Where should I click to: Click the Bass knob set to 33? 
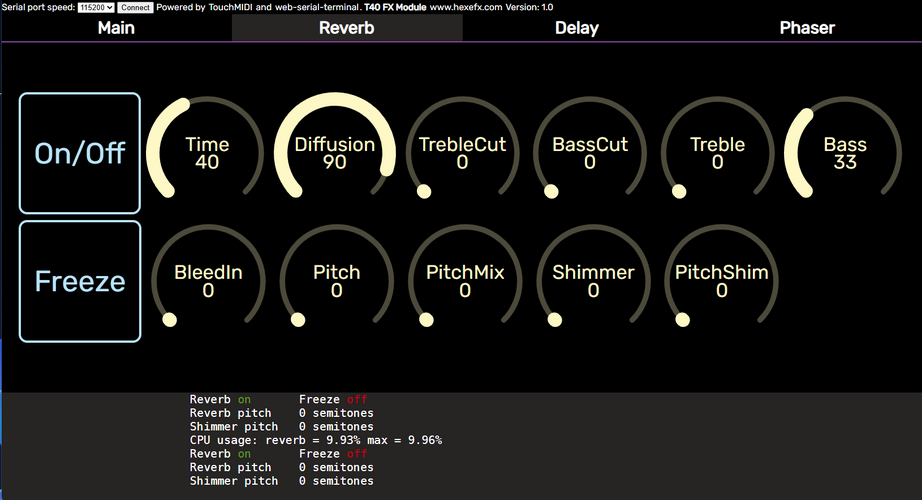pyautogui.click(x=845, y=153)
